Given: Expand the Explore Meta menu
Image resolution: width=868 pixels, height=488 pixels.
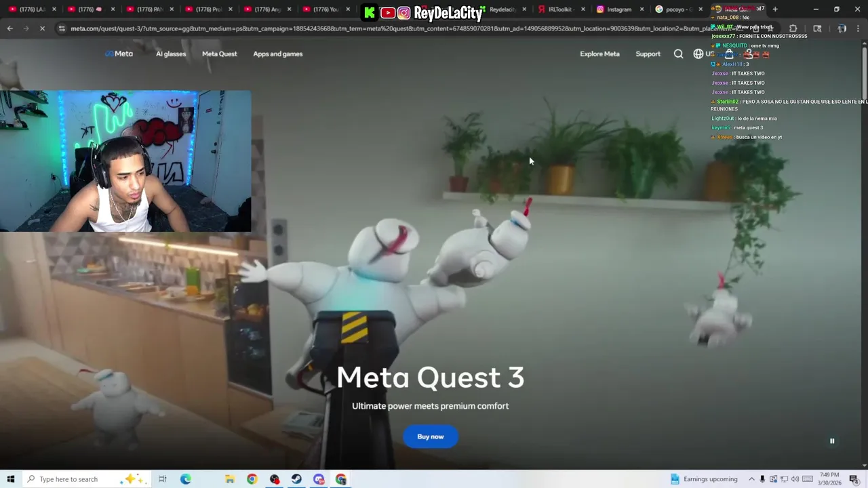Looking at the screenshot, I should [599, 54].
